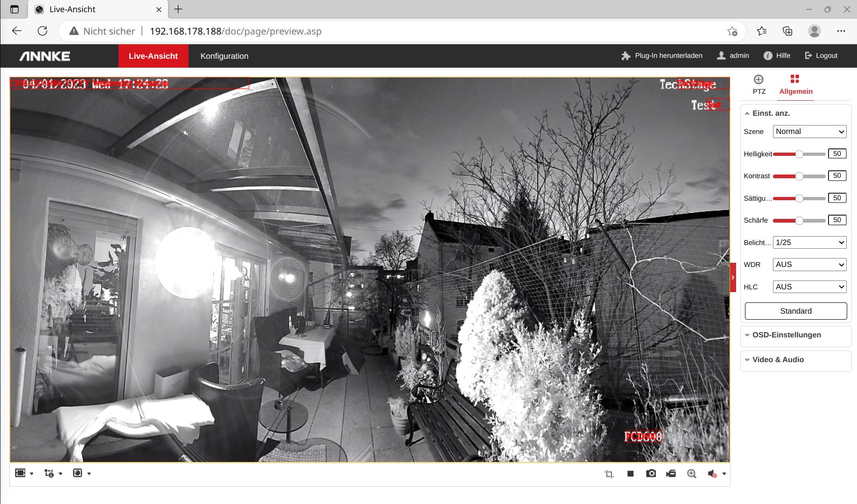Switch to the Live-Ansicht tab
This screenshot has height=504, width=857.
pyautogui.click(x=153, y=56)
